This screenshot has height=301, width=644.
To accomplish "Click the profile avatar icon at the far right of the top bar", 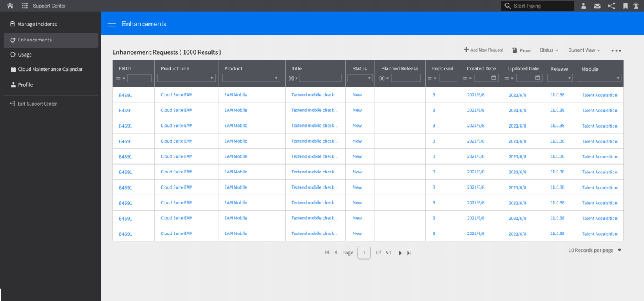I will pos(636,6).
